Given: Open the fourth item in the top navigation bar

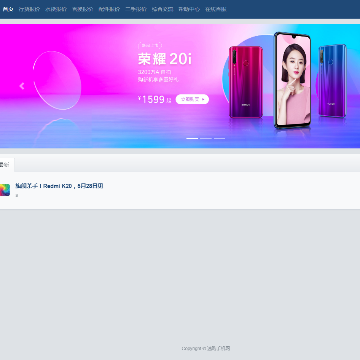Looking at the screenshot, I should (x=83, y=9).
